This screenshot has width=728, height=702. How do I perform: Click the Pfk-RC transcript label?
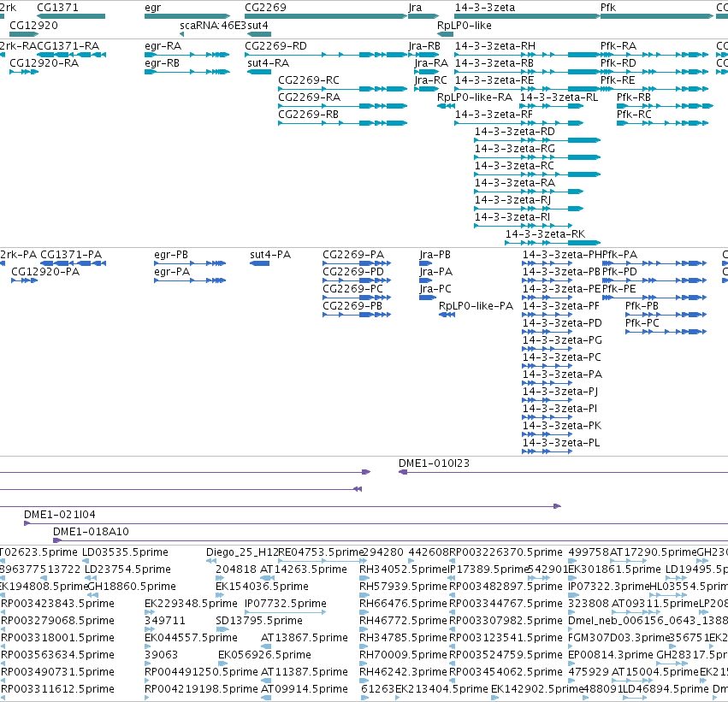pyautogui.click(x=634, y=114)
